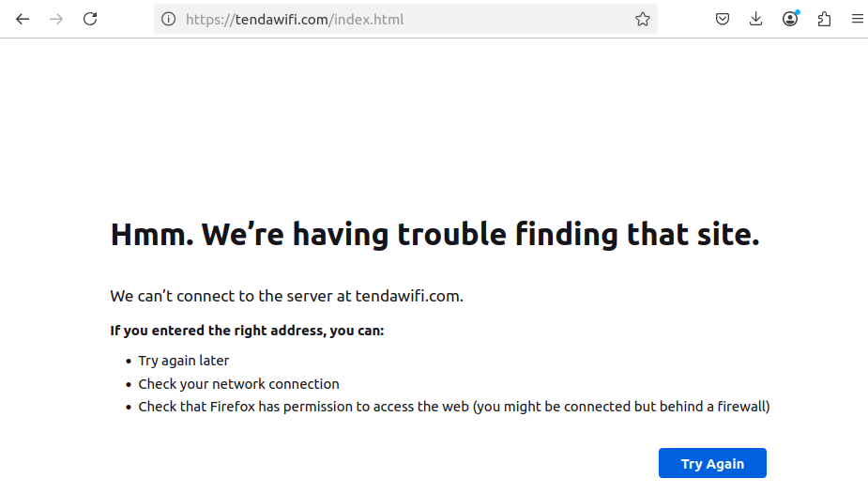Click the "We can't connect to the server" message
Image resolution: width=868 pixels, height=494 pixels.
pos(286,296)
